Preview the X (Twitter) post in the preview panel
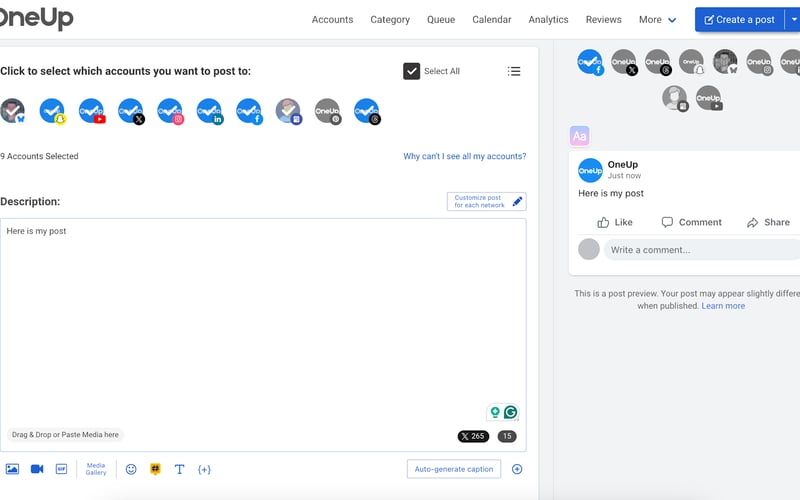 point(623,62)
